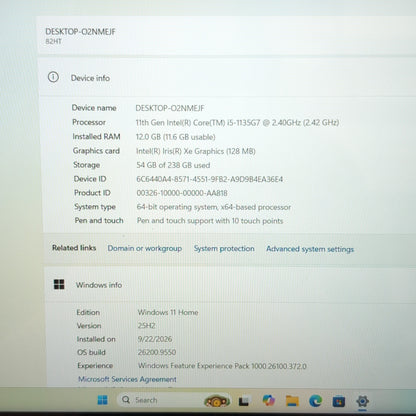Collapse the Windows info section header
This screenshot has width=416, height=416.
click(230, 285)
